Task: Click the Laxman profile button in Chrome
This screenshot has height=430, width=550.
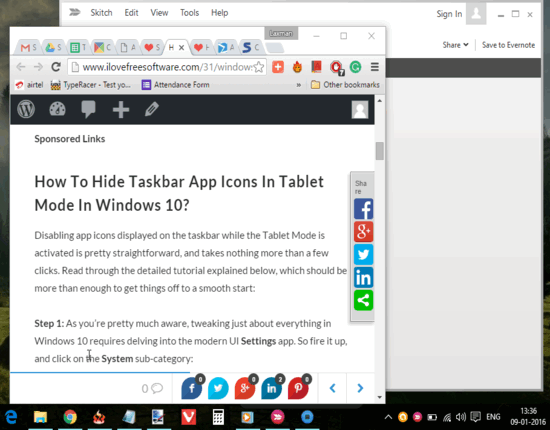Action: 281,34
